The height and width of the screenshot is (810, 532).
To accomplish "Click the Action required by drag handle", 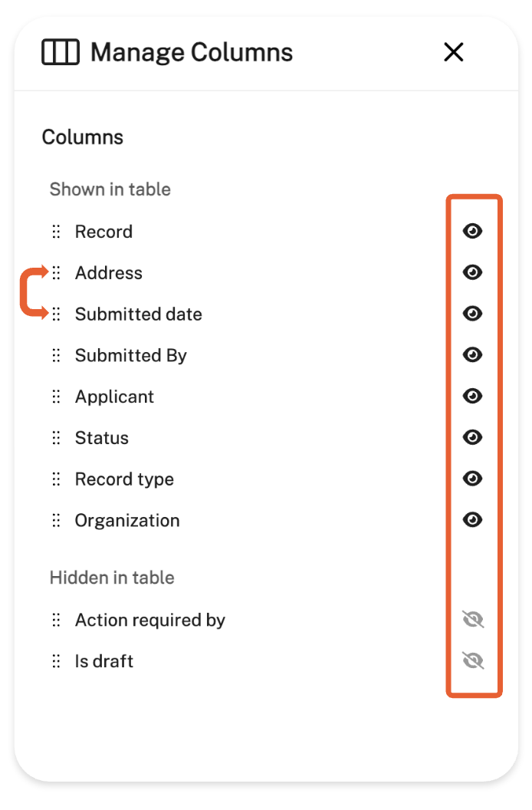I will 56,620.
